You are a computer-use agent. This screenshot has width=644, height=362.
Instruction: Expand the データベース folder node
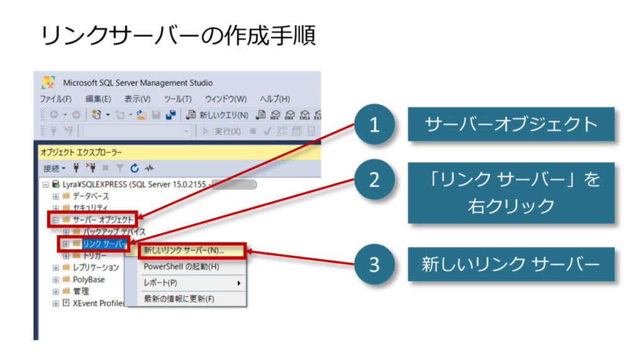[56, 197]
